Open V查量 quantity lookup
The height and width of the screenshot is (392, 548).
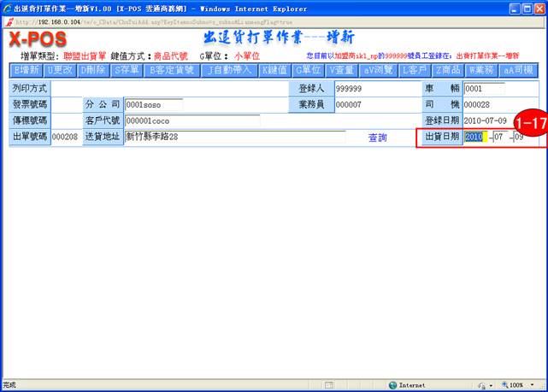(343, 70)
